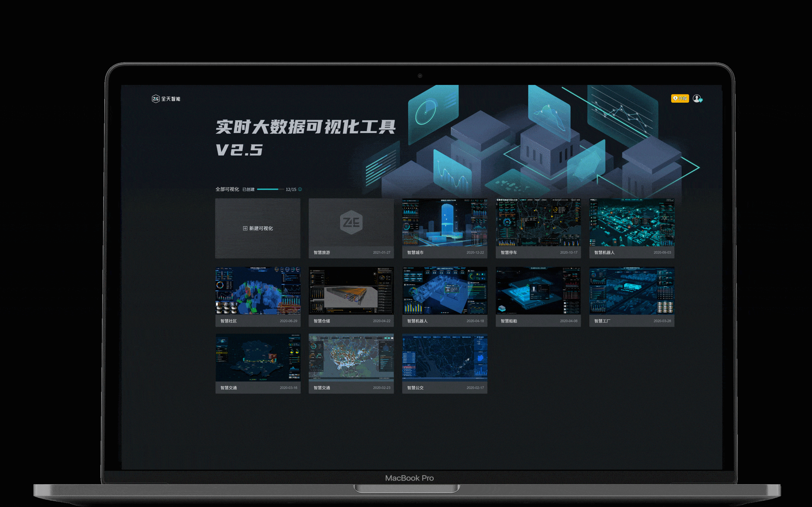Image resolution: width=812 pixels, height=507 pixels.
Task: Open 智慧交通 project dated 2020-02-23
Action: click(351, 357)
